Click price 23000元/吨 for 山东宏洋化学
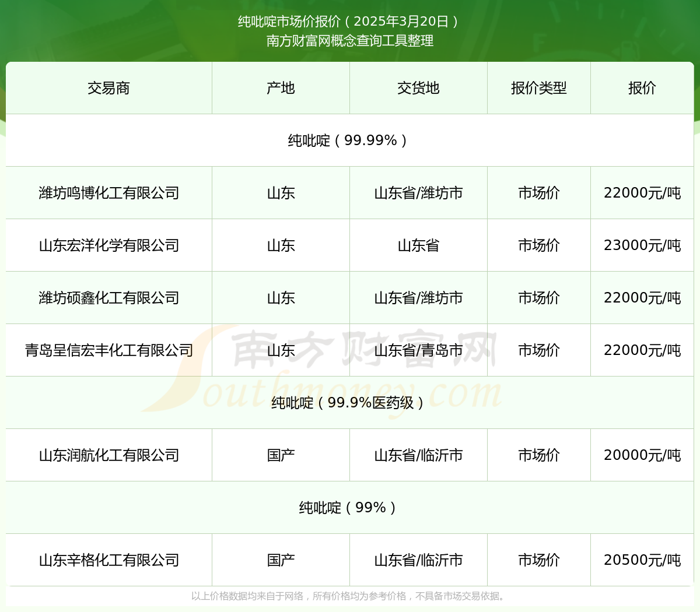The image size is (700, 612). pyautogui.click(x=642, y=245)
